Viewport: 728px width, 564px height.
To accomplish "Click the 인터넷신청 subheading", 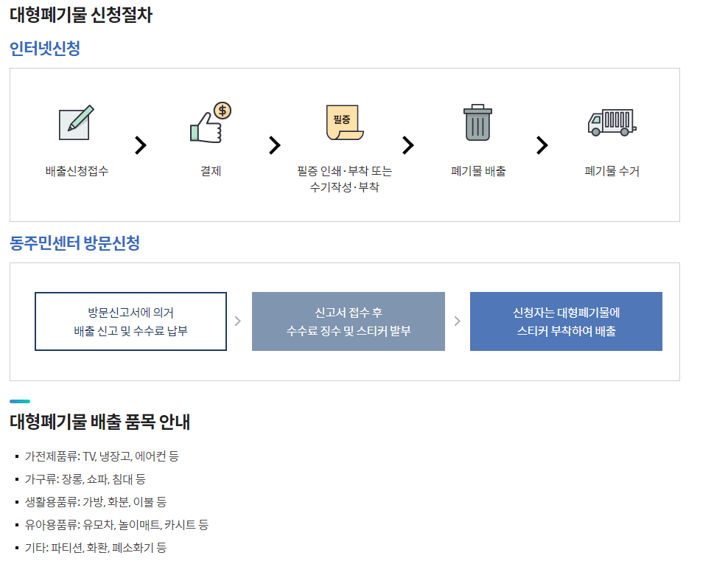I will coord(45,48).
